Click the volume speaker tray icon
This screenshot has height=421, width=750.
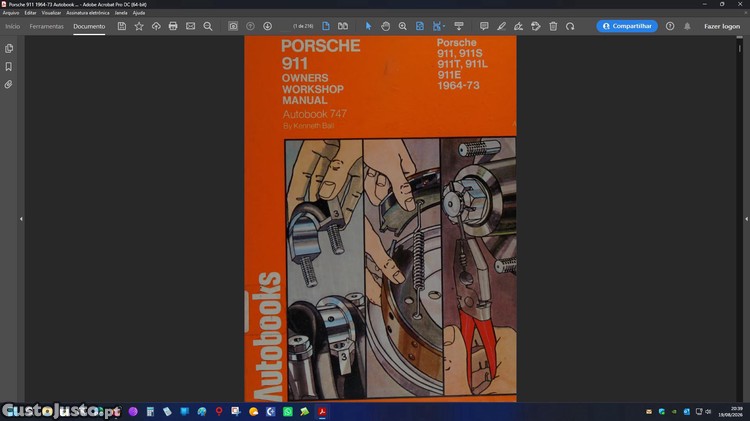click(x=708, y=411)
